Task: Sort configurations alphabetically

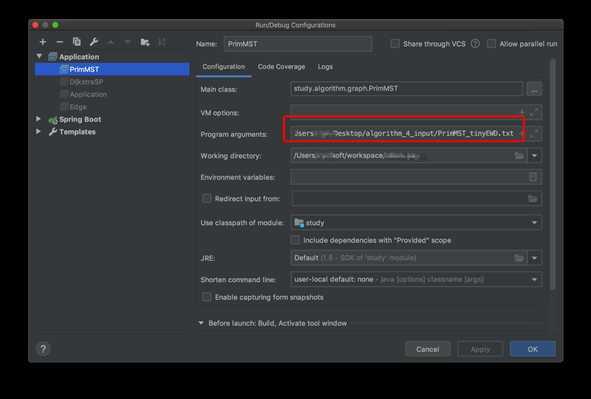Action: 162,42
